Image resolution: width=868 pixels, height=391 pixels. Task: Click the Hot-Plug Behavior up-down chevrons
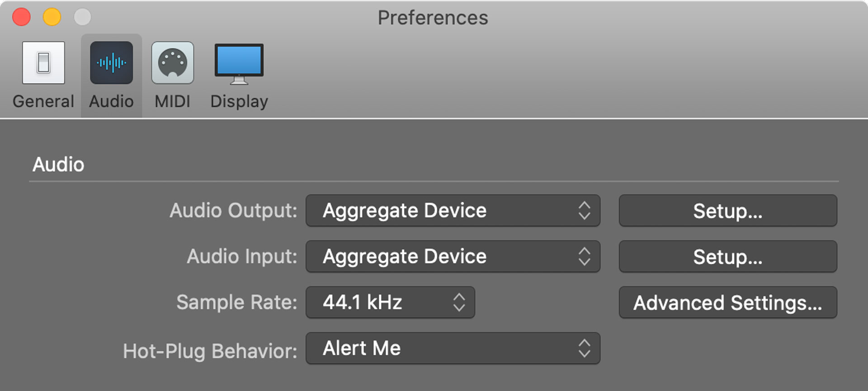point(584,348)
